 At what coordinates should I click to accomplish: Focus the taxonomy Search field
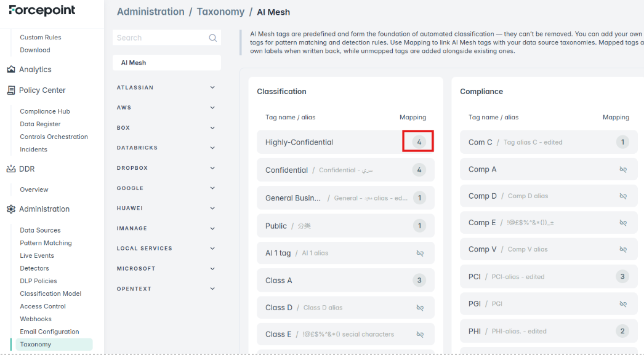point(167,38)
